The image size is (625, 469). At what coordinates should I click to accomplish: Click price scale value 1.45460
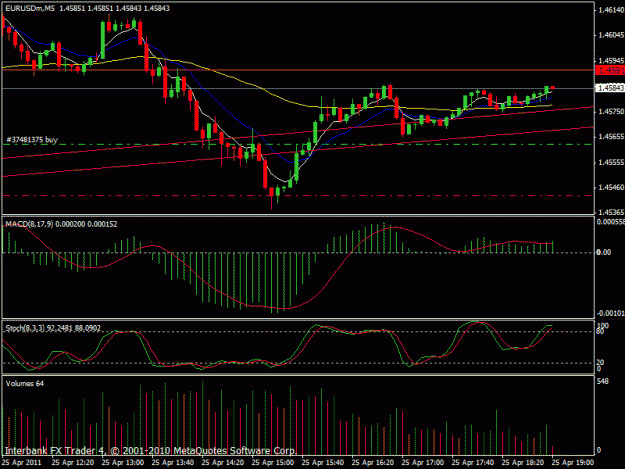tap(611, 187)
